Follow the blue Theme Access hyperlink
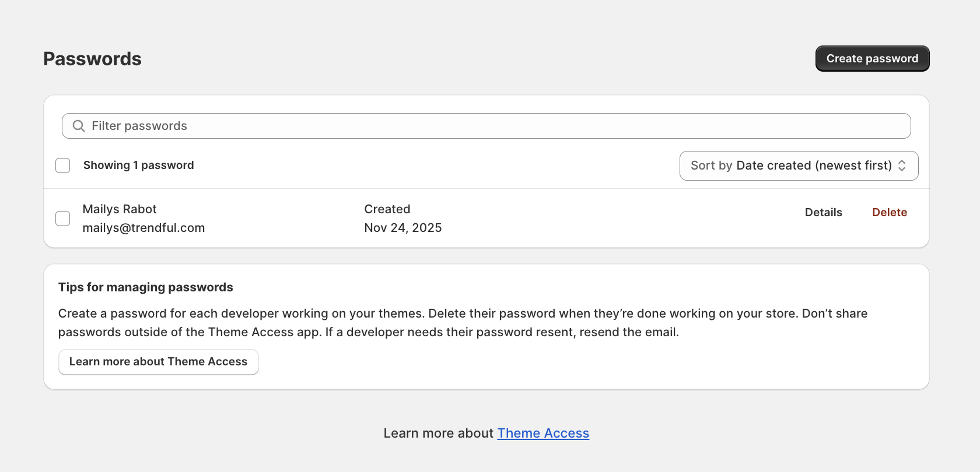This screenshot has height=472, width=980. [542, 434]
